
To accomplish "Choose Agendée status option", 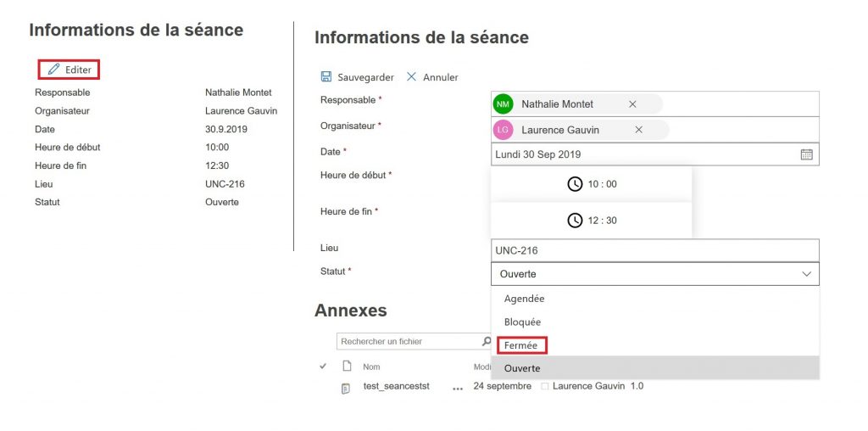I will click(524, 299).
